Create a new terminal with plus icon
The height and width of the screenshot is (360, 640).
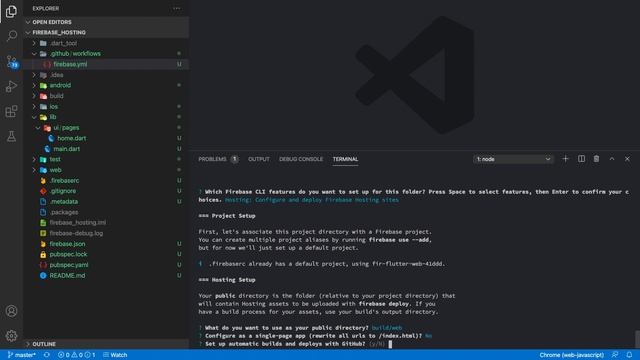tap(565, 159)
